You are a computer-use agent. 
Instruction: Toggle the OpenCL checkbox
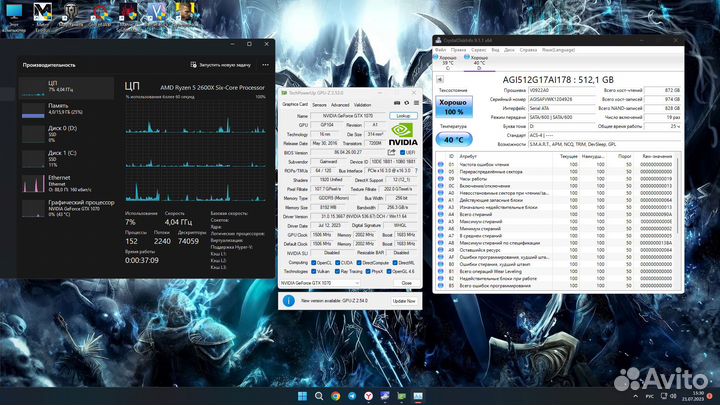click(314, 263)
